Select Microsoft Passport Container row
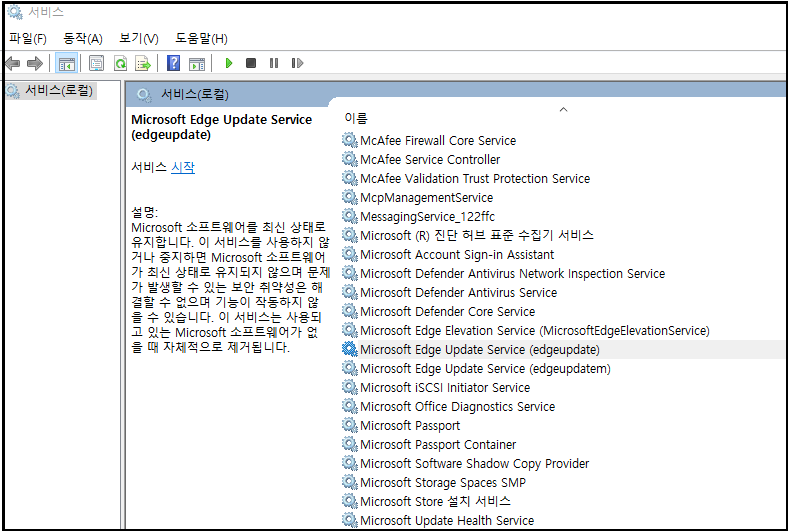 point(438,445)
